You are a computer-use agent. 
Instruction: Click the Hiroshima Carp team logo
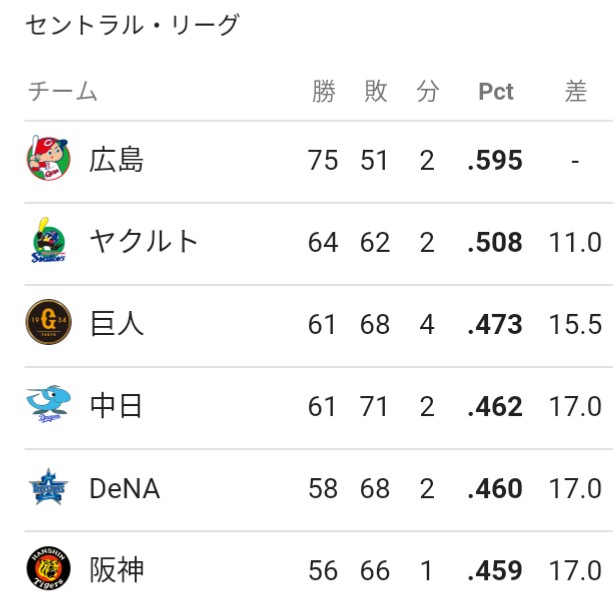point(48,158)
